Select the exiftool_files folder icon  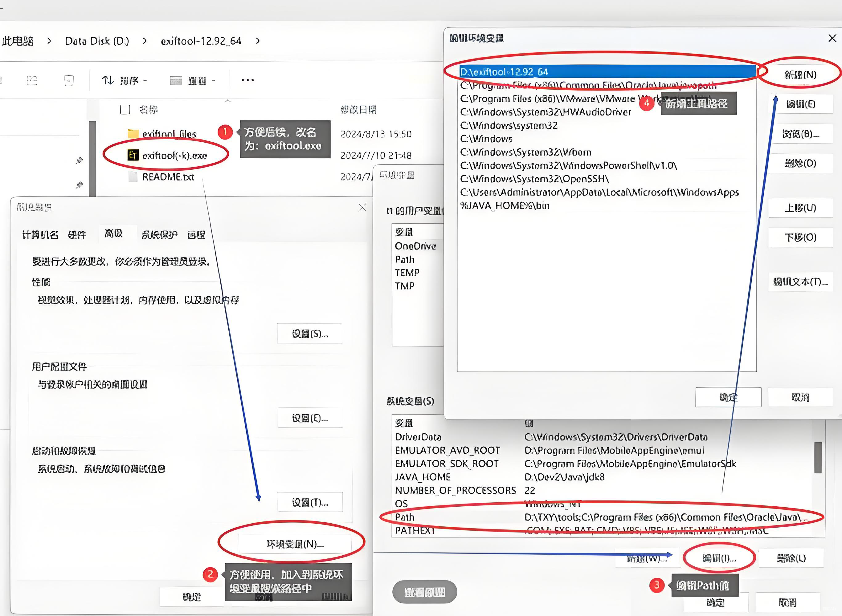point(133,133)
